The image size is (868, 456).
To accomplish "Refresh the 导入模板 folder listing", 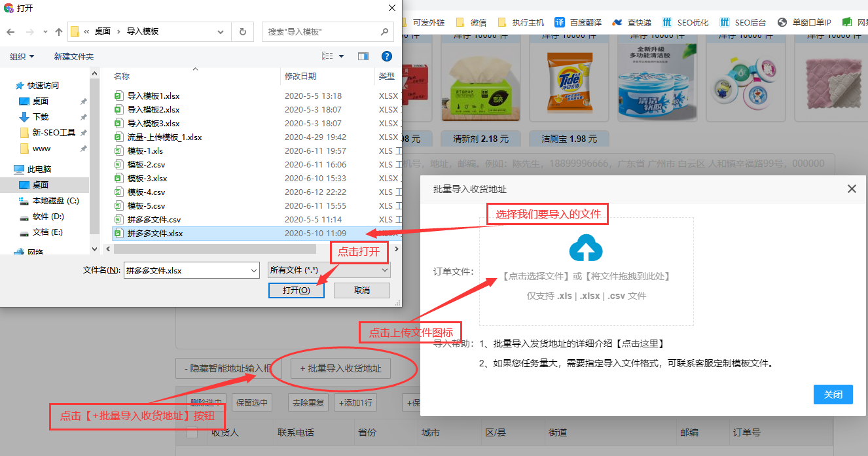I will [243, 31].
